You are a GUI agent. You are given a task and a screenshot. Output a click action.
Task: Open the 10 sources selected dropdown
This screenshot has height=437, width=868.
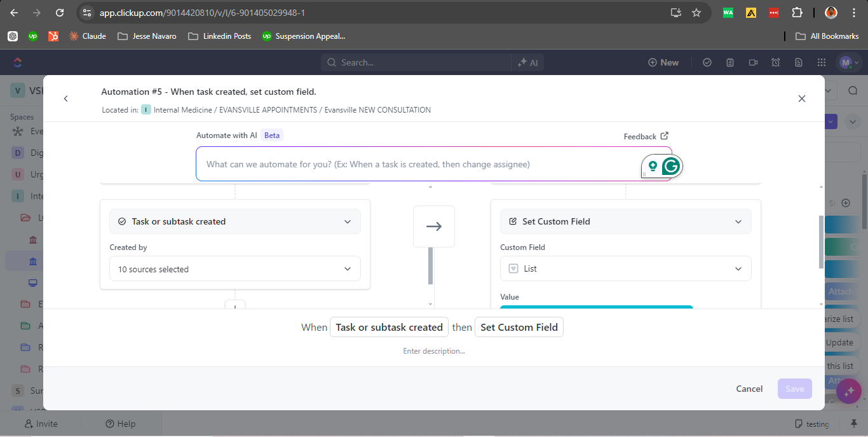coord(235,269)
